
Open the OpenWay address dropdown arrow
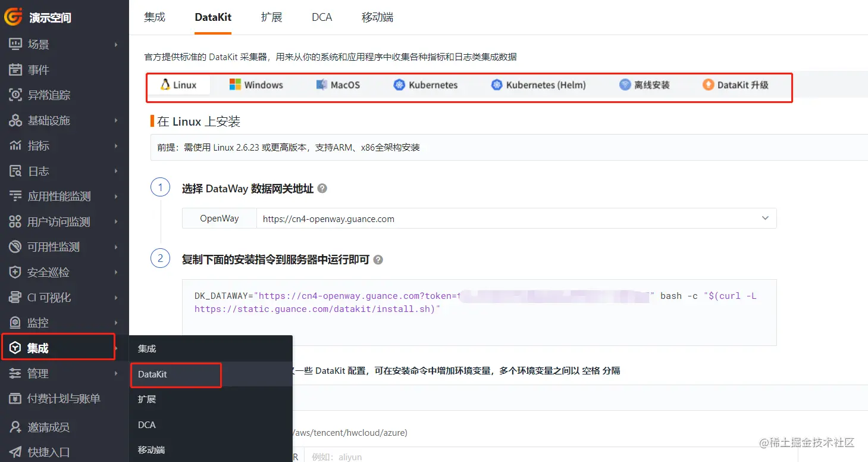(765, 218)
